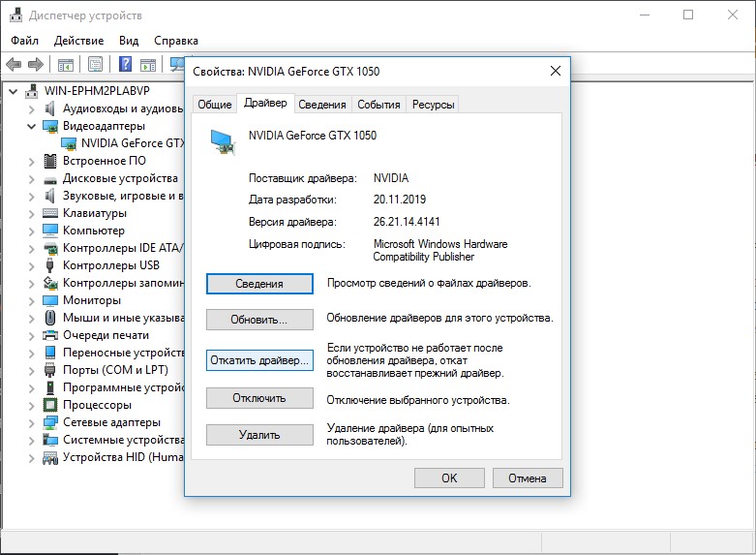
Task: Click the Мониторы display icon
Action: [50, 300]
